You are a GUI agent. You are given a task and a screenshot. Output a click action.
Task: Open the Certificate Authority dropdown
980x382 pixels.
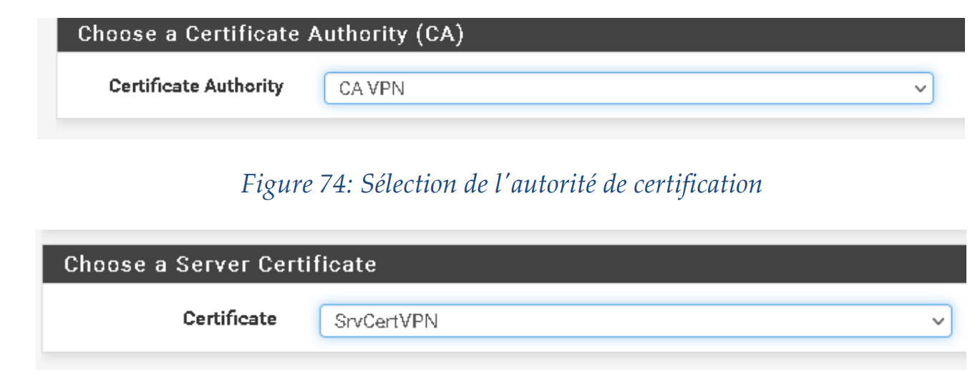[629, 89]
